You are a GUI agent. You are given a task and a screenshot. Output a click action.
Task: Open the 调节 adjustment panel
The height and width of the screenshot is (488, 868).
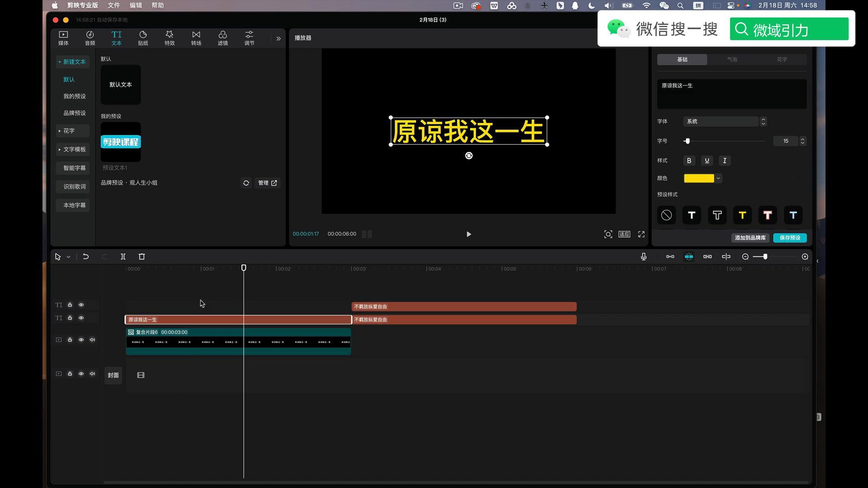(249, 38)
